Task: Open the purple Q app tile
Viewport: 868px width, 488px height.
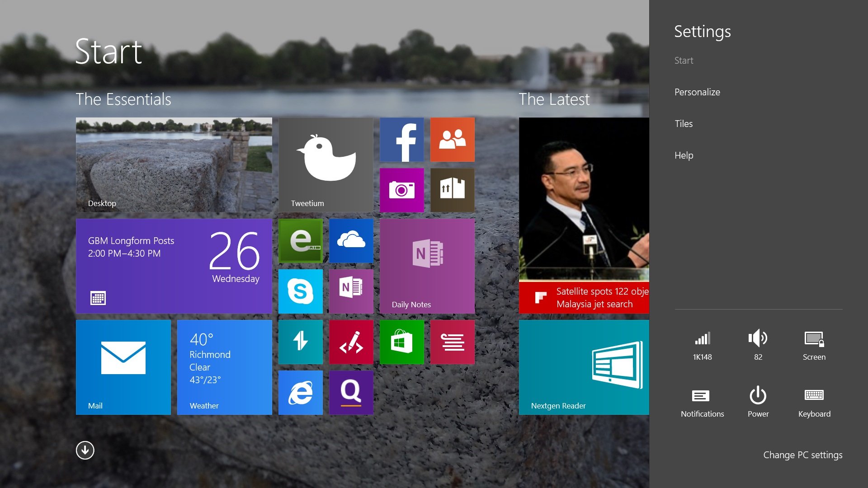Action: 351,393
